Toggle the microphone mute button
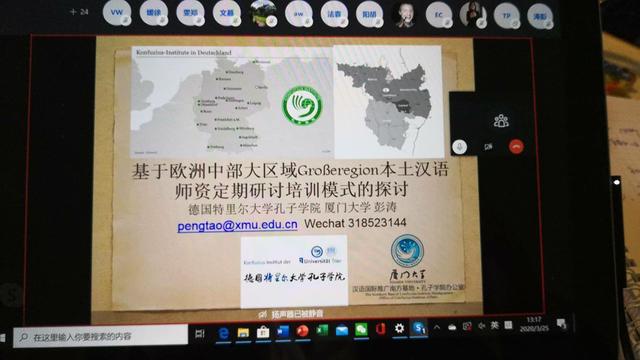This screenshot has width=640, height=360. coord(460,147)
